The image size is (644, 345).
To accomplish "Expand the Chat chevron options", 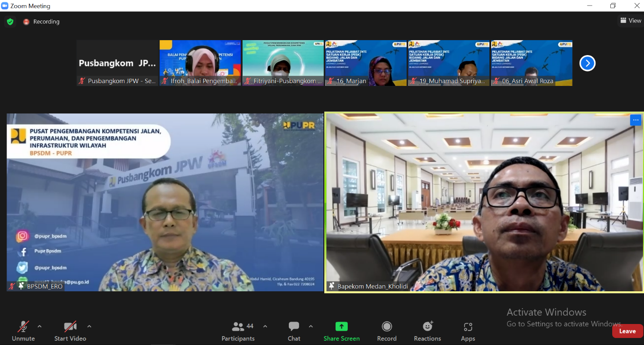I will click(x=310, y=326).
